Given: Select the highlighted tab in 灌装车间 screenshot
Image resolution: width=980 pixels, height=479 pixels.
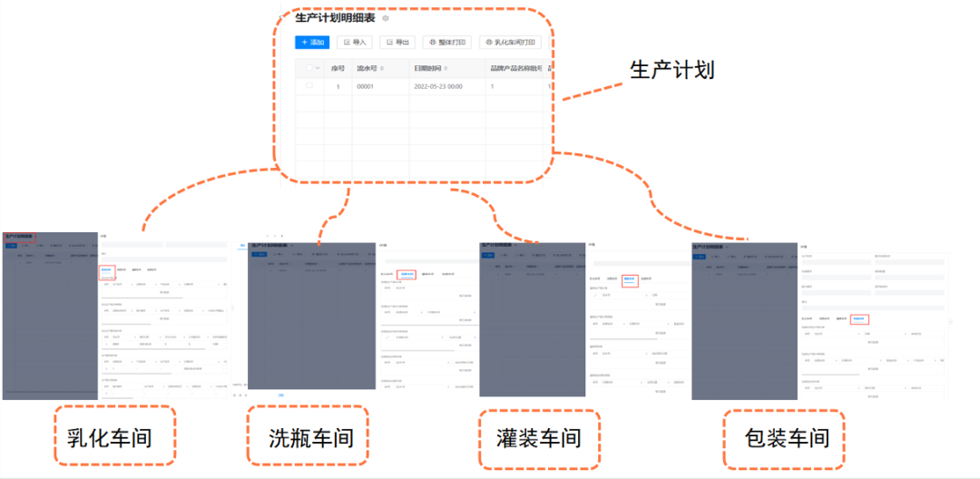Looking at the screenshot, I should 630,279.
